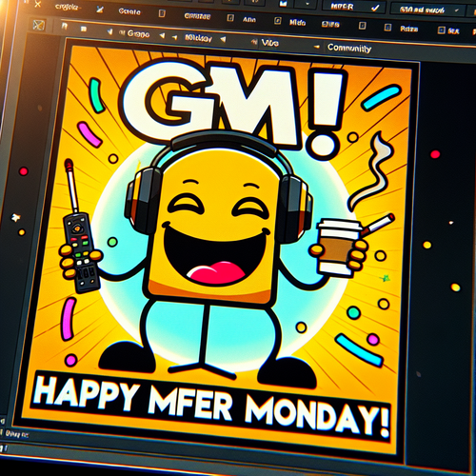Click the blue-white icon left of the MFER dropdown
The width and height of the screenshot is (476, 476).
284,4
